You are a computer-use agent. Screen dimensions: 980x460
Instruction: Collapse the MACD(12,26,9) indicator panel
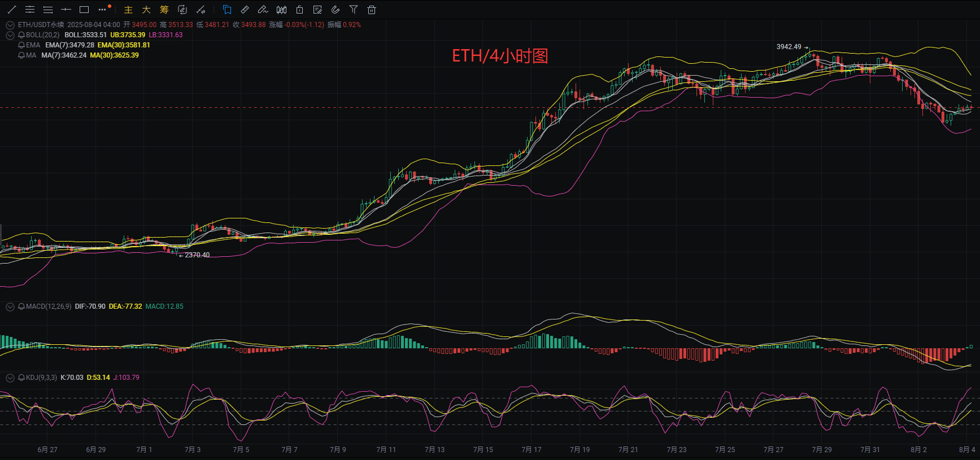[10, 306]
